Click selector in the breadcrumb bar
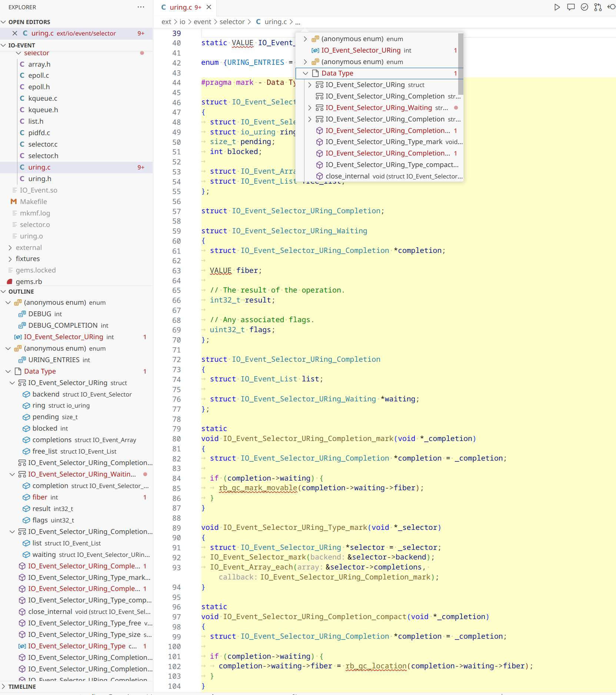 tap(232, 21)
